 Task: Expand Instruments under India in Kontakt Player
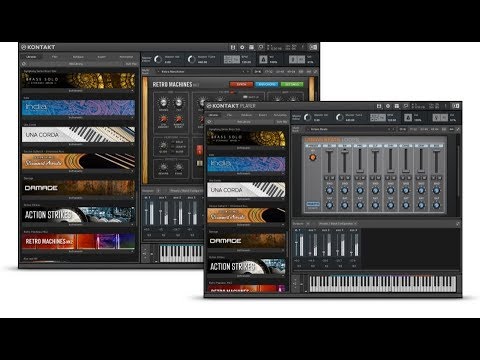tap(246, 174)
